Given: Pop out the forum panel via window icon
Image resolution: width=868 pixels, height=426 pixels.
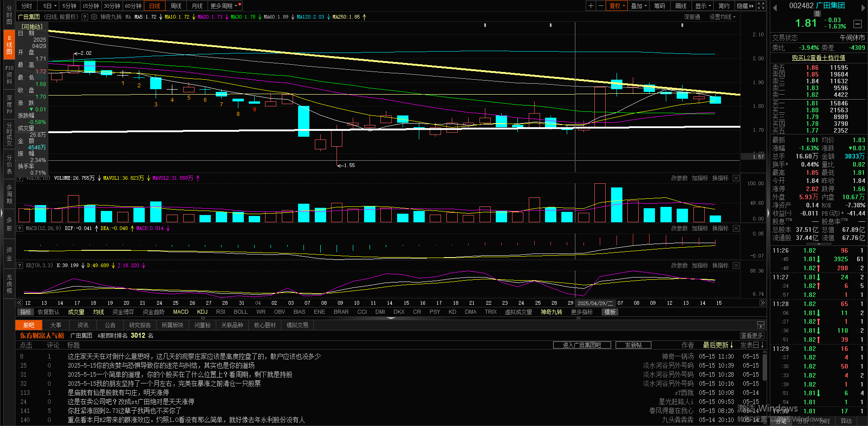Looking at the screenshot, I should (761, 325).
